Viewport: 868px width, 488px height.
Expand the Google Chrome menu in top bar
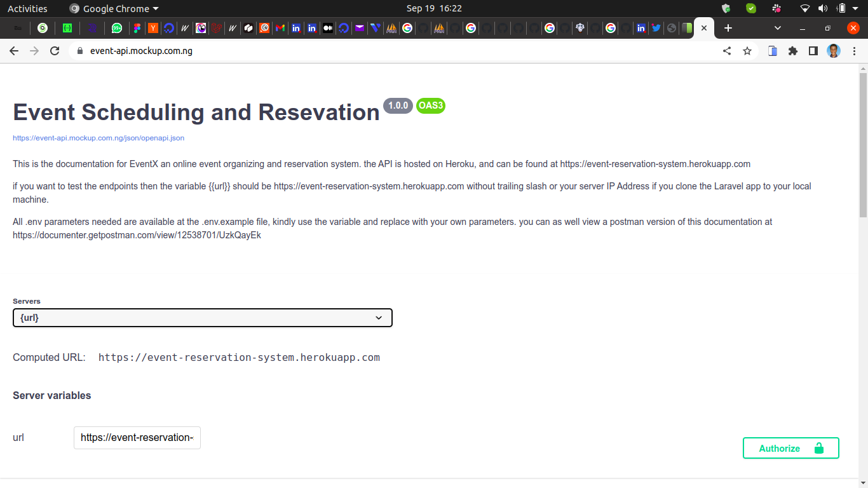113,8
